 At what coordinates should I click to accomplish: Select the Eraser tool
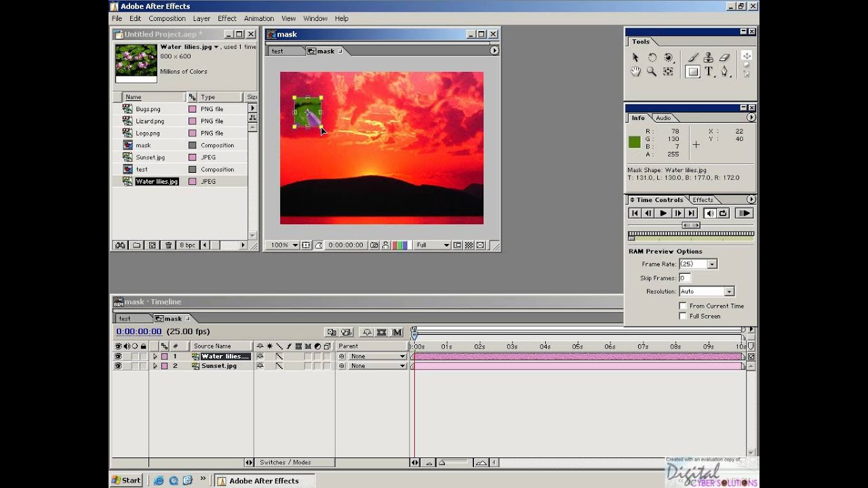point(724,58)
